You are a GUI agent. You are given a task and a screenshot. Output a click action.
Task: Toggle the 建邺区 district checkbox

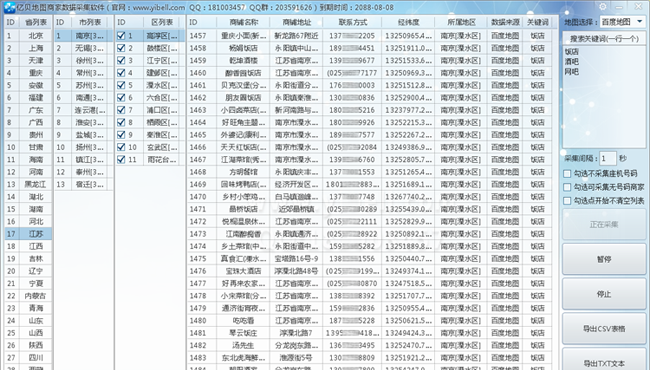(121, 73)
